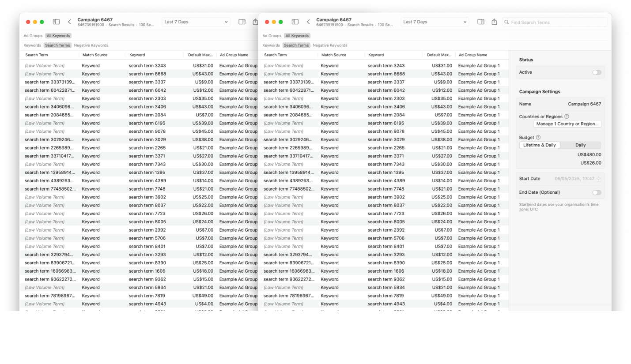Click the campaign Name field Campaign 6467
This screenshot has width=631, height=364.
click(584, 104)
